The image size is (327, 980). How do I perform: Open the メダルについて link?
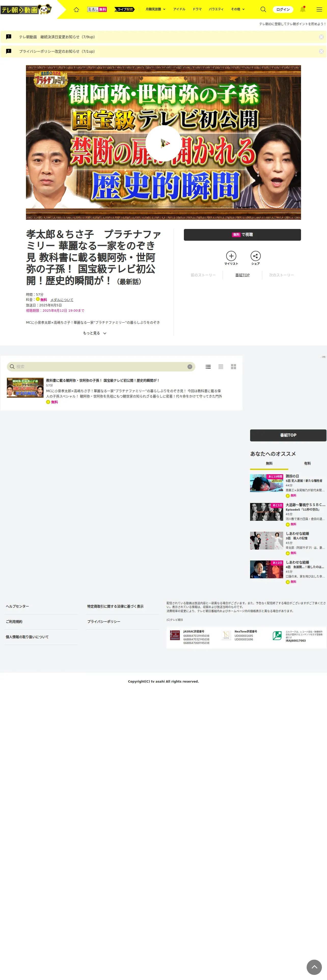(62, 300)
